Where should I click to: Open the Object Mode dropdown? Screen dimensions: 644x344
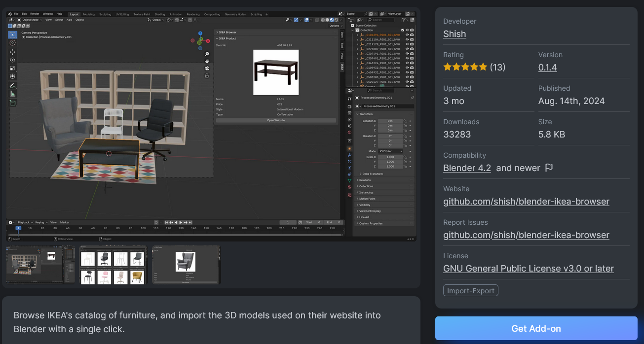point(31,20)
